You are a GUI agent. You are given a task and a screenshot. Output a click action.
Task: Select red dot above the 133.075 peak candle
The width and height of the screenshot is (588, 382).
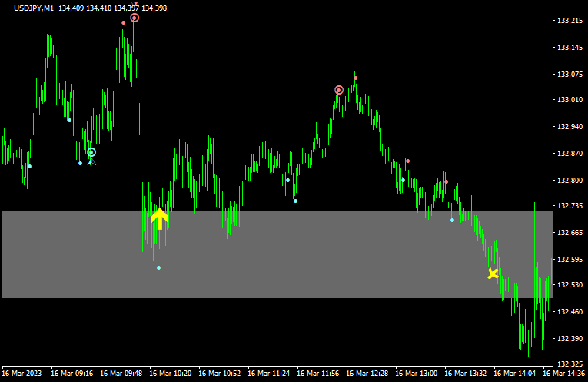(355, 78)
